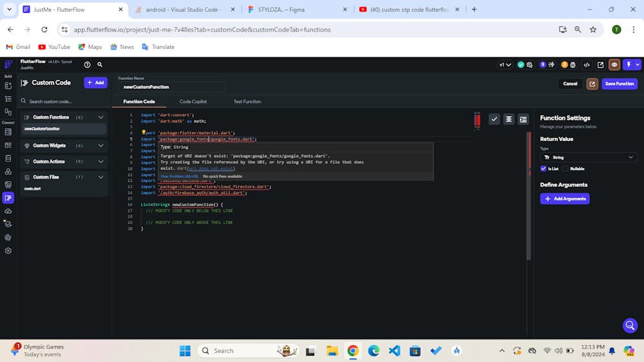644x362 pixels.
Task: Collapse the Custom Files section
Action: (100, 177)
